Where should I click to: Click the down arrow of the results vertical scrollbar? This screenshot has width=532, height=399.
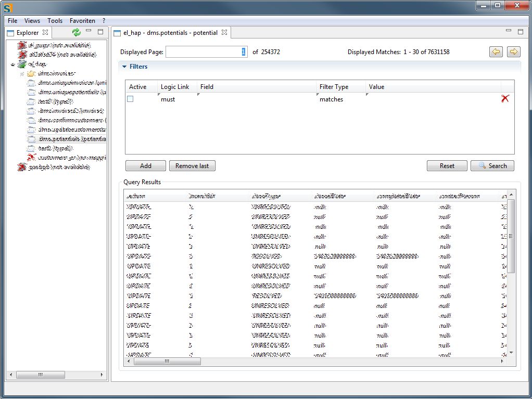511,353
